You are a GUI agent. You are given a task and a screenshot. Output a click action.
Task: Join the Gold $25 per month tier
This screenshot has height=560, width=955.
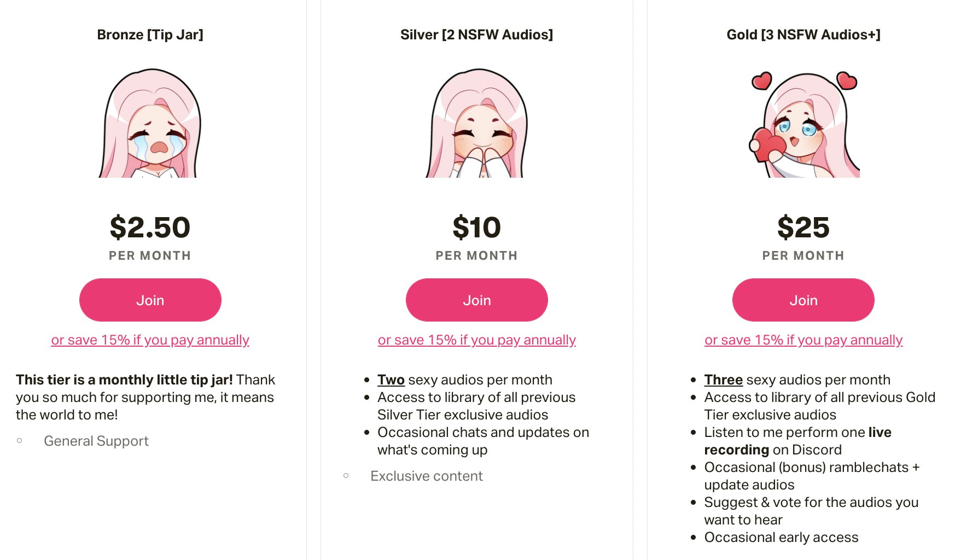coord(803,300)
